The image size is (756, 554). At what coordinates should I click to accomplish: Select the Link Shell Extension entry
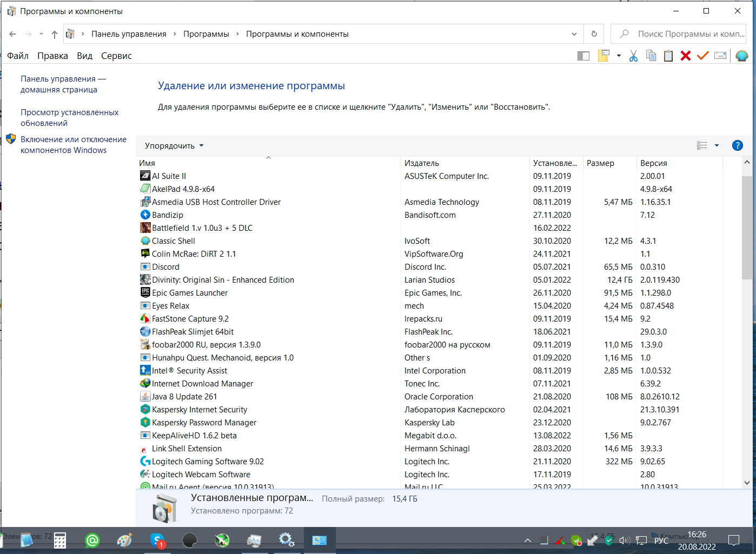pos(430,448)
